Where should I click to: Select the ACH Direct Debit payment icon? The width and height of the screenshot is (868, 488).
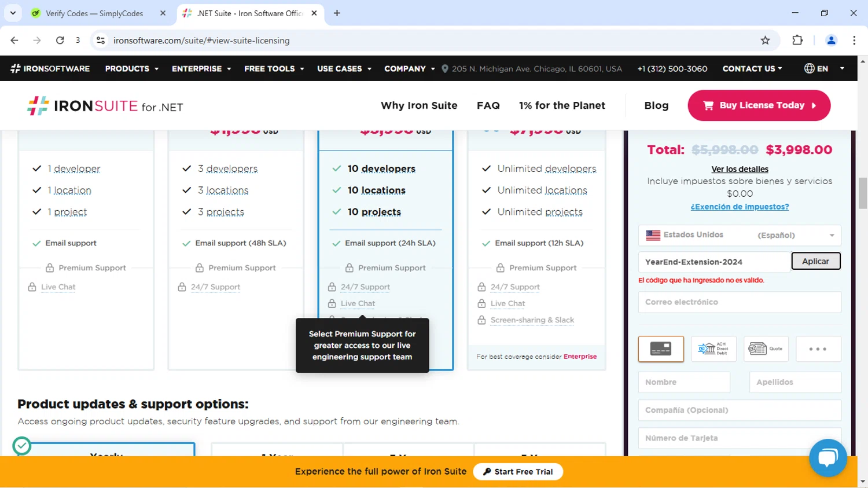click(x=713, y=349)
